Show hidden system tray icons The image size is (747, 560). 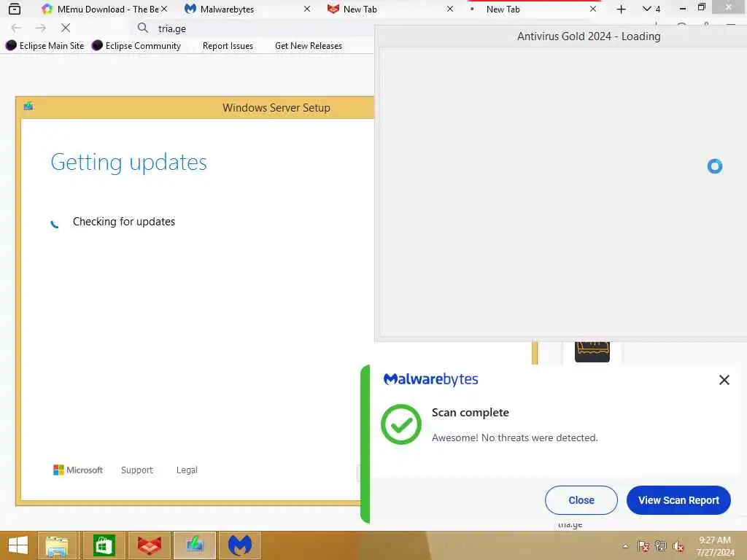625,546
